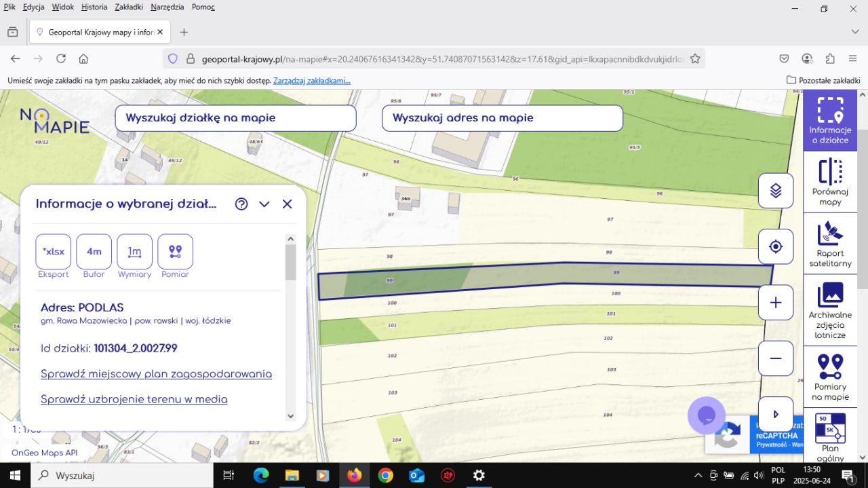The image size is (868, 488).
Task: Open the Firefox tab list dropdown
Action: (x=855, y=32)
